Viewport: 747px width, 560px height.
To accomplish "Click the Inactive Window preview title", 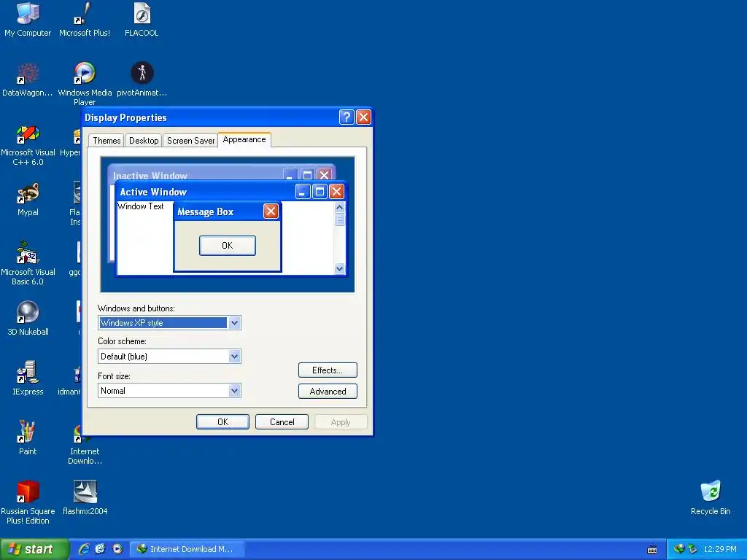I will pyautogui.click(x=150, y=175).
